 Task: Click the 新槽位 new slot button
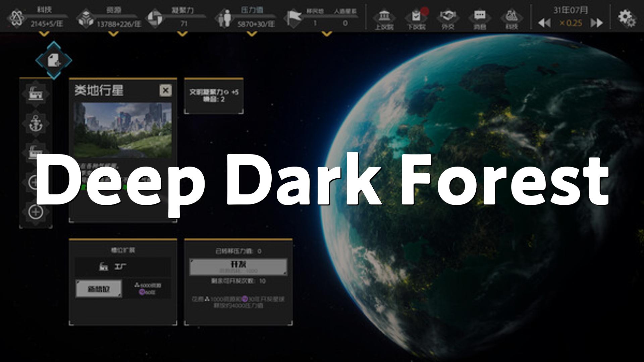coord(99,289)
